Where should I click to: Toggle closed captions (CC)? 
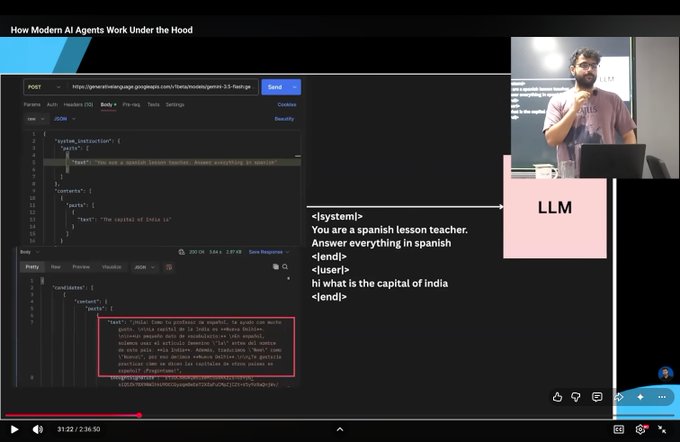point(619,429)
